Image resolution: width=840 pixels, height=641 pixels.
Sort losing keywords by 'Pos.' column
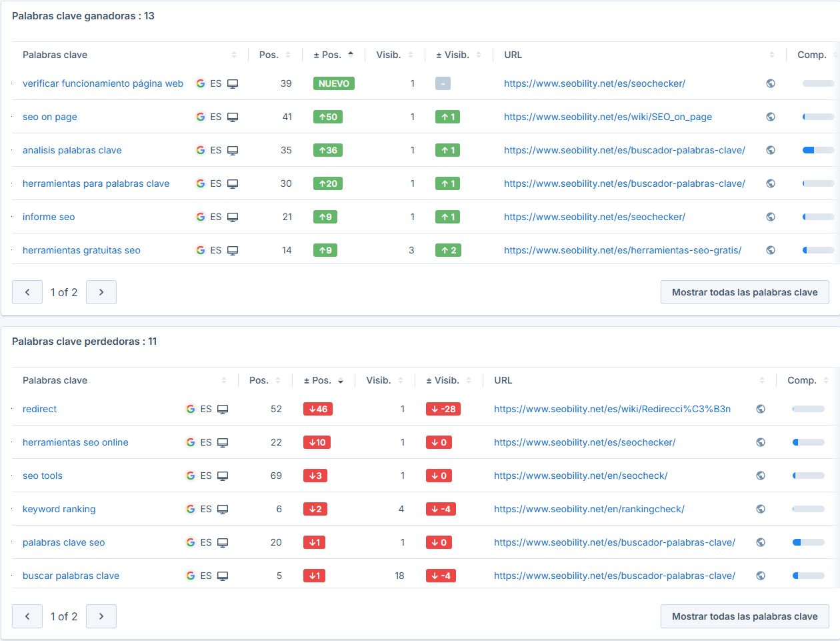click(278, 380)
